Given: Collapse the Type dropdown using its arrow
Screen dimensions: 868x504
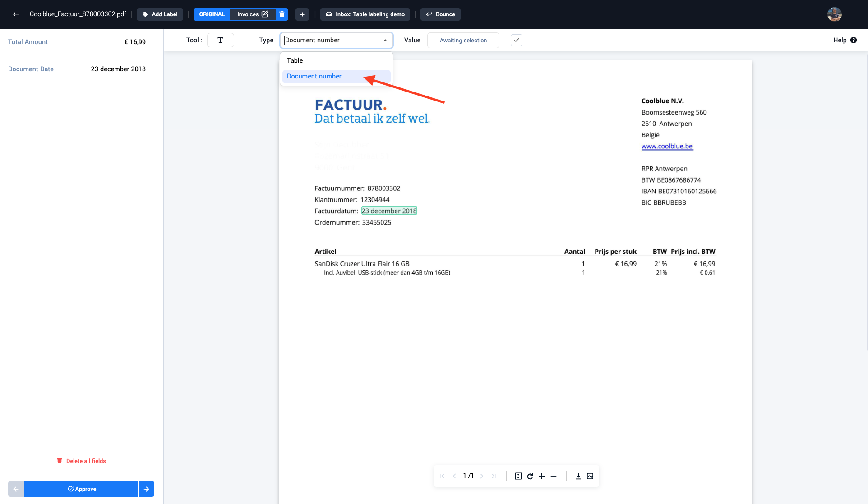Looking at the screenshot, I should [385, 40].
